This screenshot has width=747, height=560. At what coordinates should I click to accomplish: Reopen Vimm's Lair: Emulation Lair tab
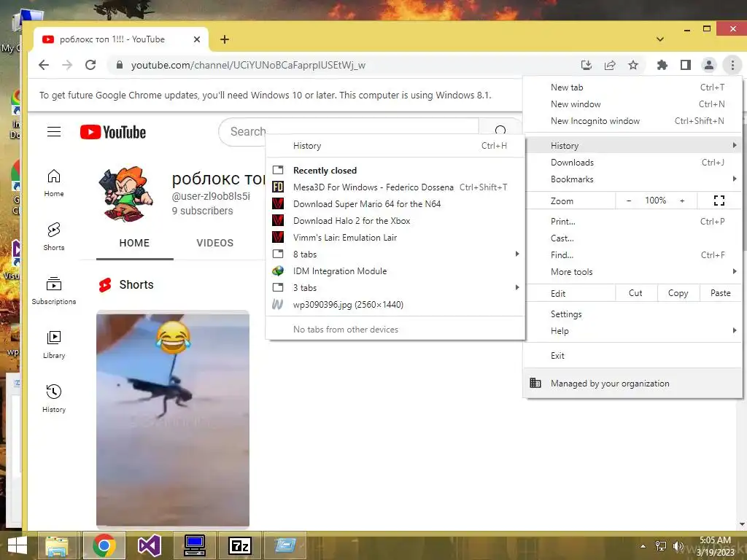(x=395, y=237)
